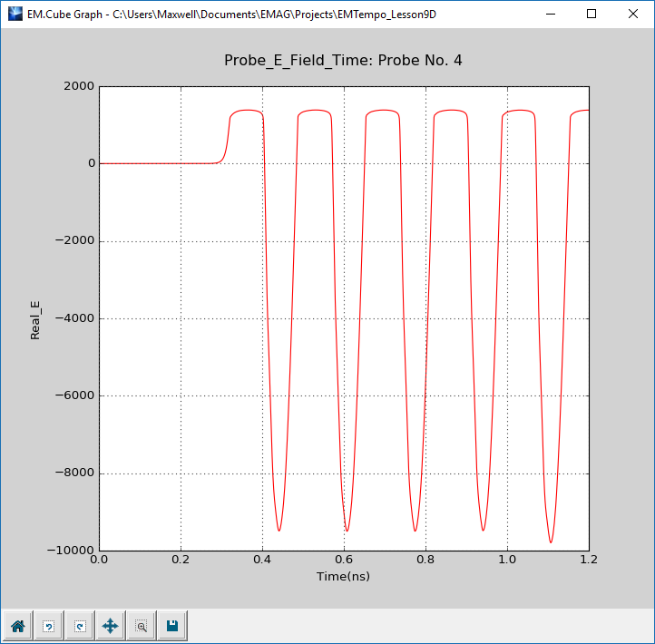The height and width of the screenshot is (644, 655).
Task: Select the Zoom to rectangle tool
Action: (x=141, y=626)
